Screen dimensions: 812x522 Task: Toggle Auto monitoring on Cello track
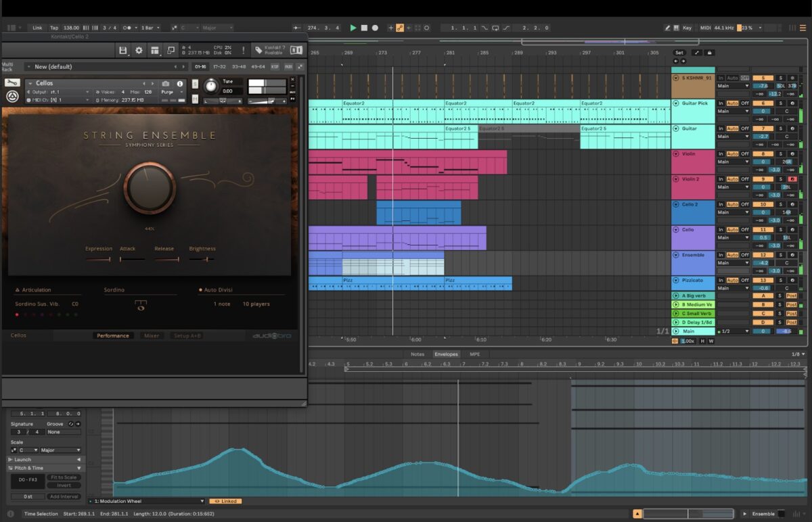[x=732, y=230]
